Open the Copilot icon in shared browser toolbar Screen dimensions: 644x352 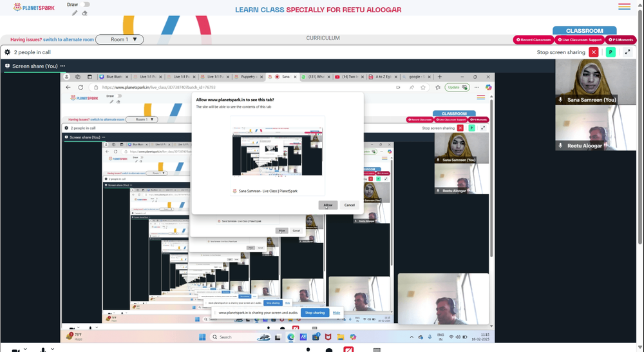(488, 87)
